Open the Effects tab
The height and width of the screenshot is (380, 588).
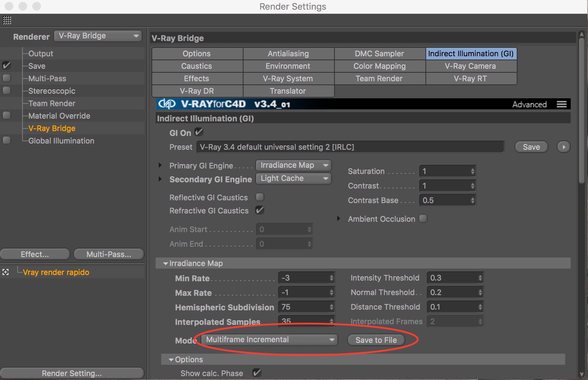click(197, 79)
